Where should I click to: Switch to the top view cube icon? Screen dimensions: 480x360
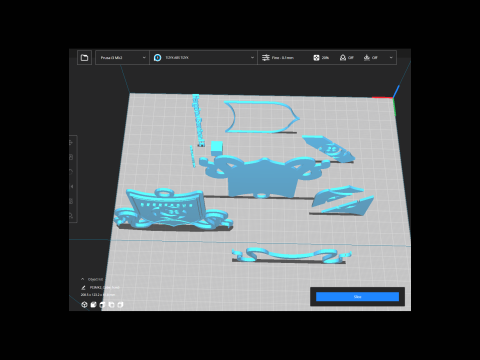103,305
